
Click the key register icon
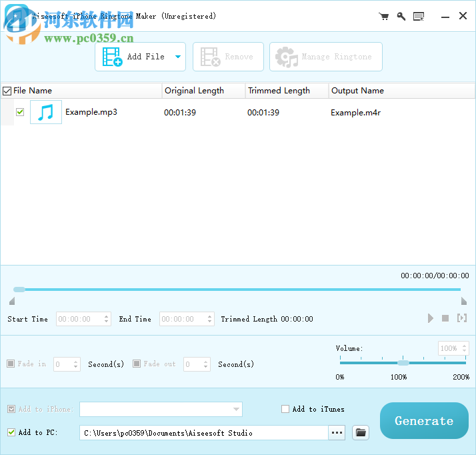coord(401,16)
